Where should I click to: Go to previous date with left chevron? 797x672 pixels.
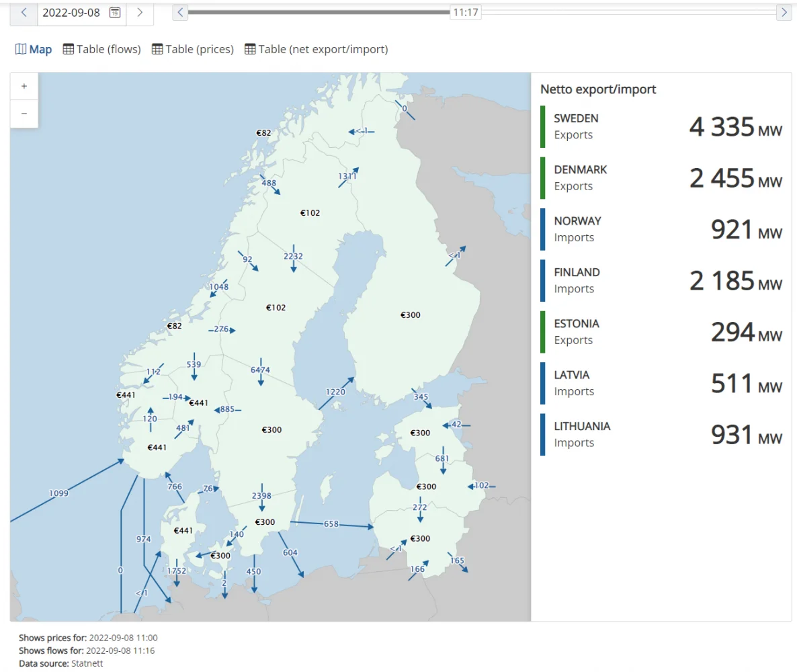click(24, 13)
